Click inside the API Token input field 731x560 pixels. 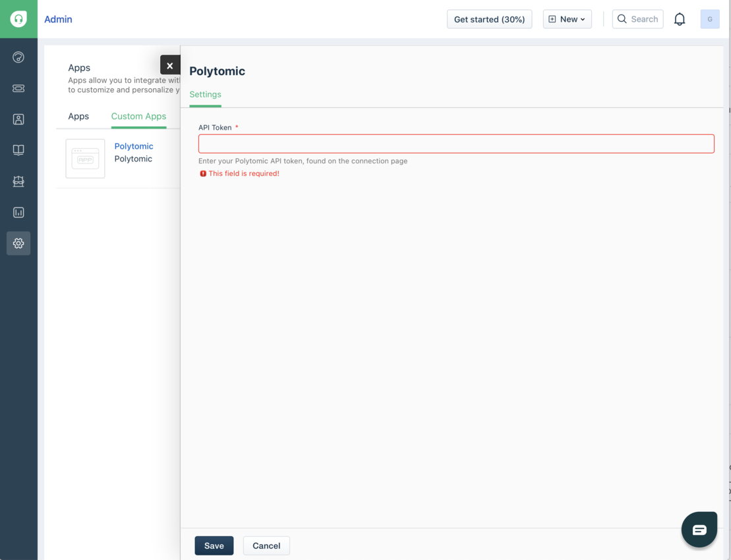tap(456, 144)
